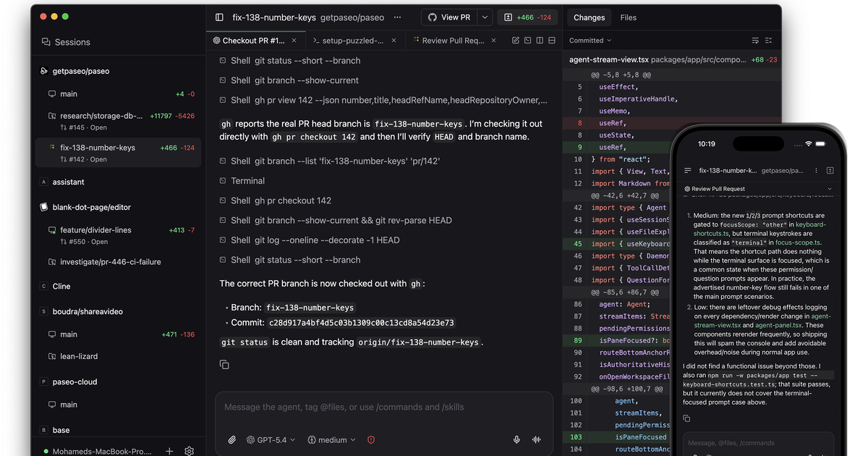Expand the View PR dropdown arrow
868x456 pixels.
tap(485, 17)
